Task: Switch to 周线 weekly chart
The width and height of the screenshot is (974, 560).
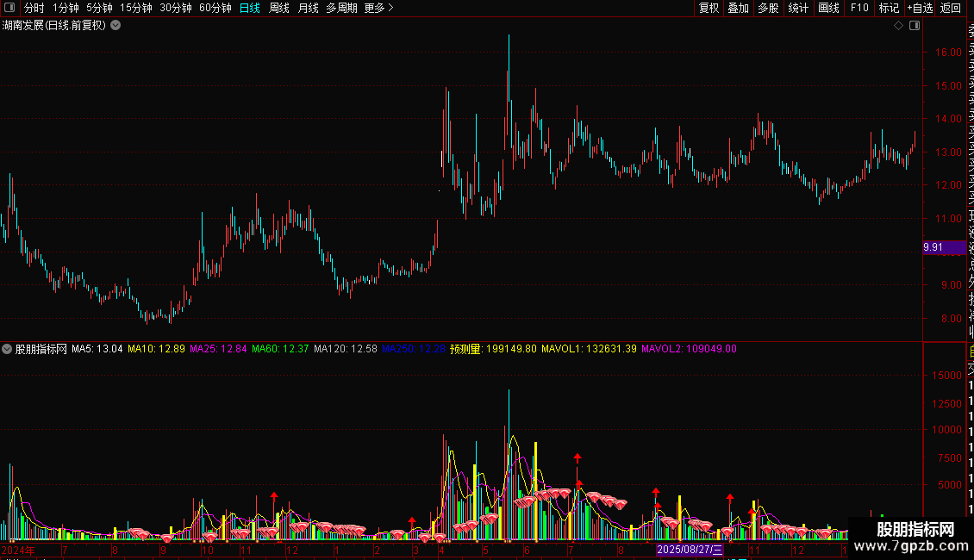Action: pyautogui.click(x=279, y=8)
